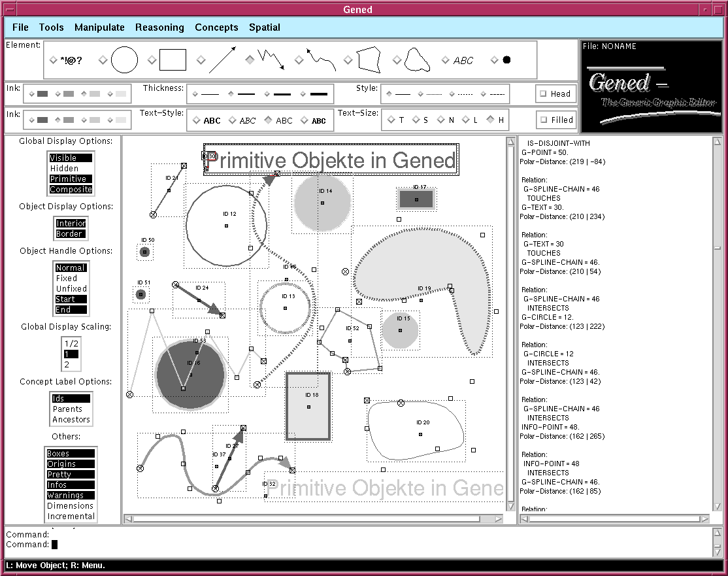Image resolution: width=728 pixels, height=576 pixels.
Task: Set text size to S
Action: coord(421,120)
